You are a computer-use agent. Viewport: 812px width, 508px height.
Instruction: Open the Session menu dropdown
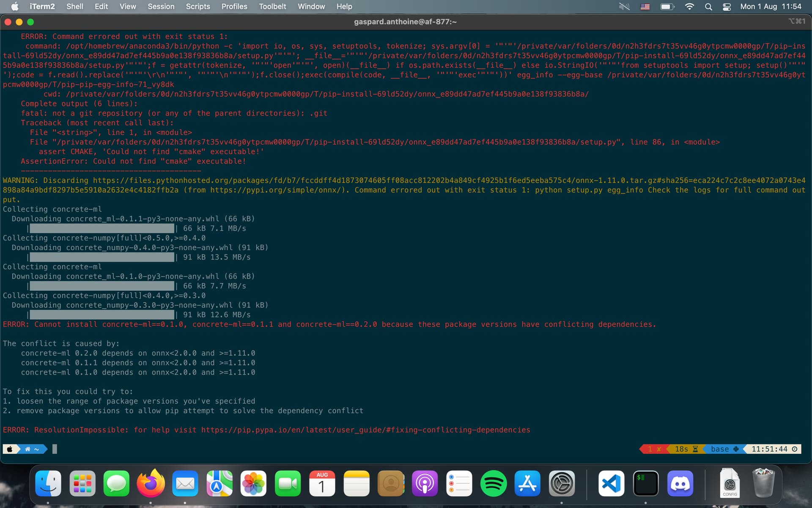click(161, 7)
